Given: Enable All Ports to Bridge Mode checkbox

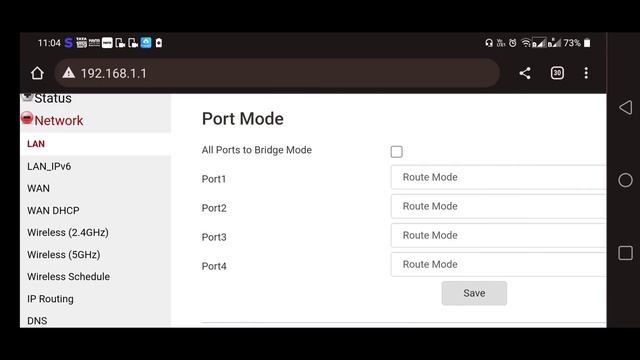Looking at the screenshot, I should (396, 151).
